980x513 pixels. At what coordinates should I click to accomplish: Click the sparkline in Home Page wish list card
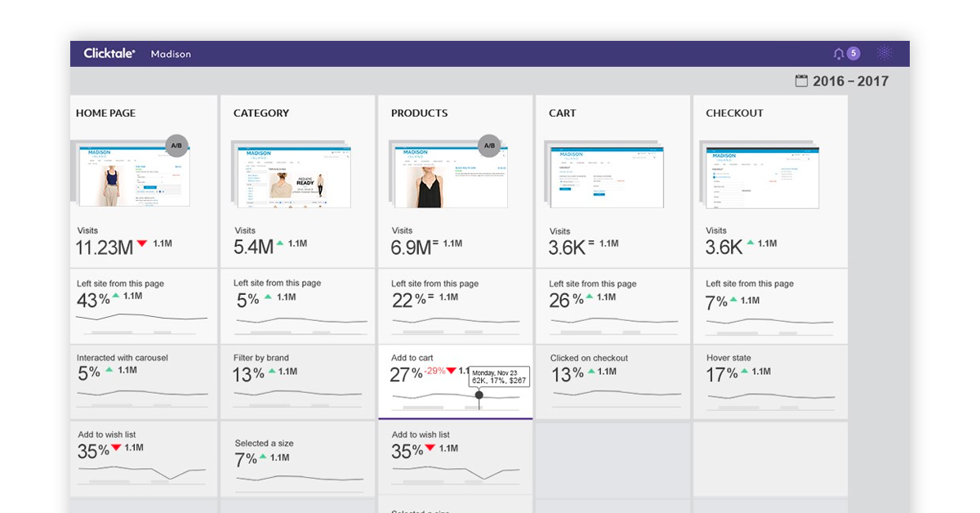[142, 471]
